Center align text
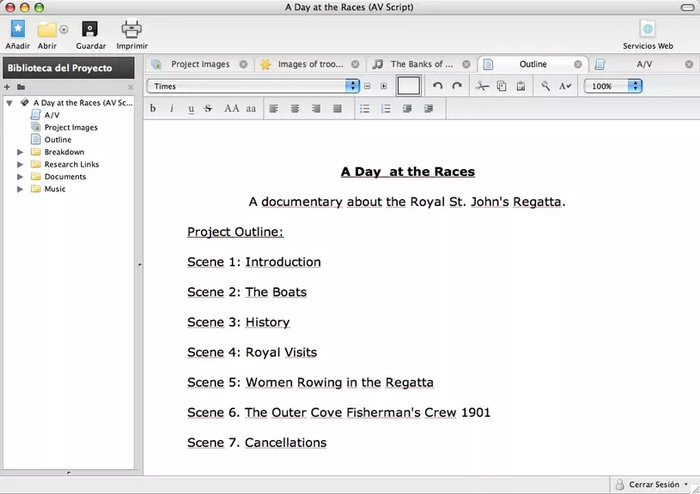 click(x=295, y=108)
